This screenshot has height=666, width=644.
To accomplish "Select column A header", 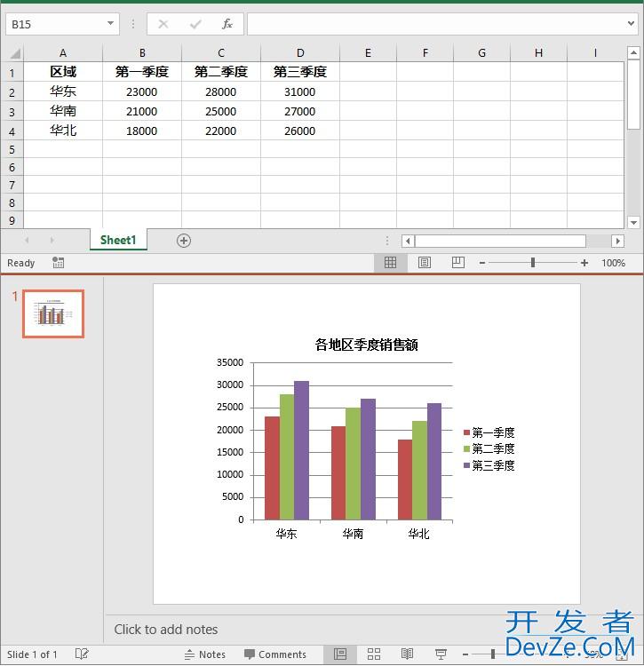I will click(x=63, y=53).
